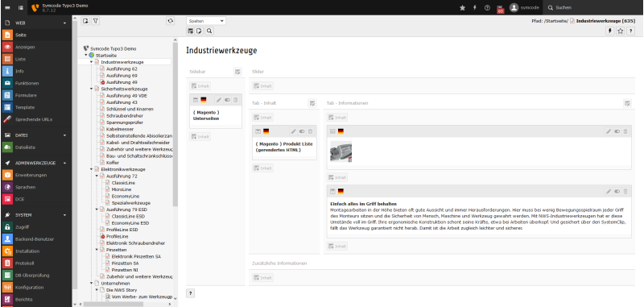Refresh the page tree
Screen dimensions: 644x307
[171, 21]
